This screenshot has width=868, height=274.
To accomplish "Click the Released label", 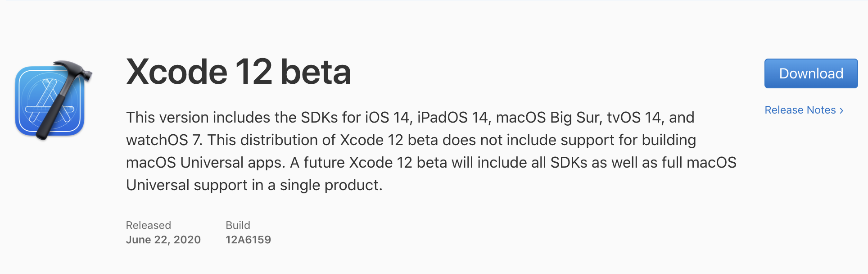I will [148, 225].
